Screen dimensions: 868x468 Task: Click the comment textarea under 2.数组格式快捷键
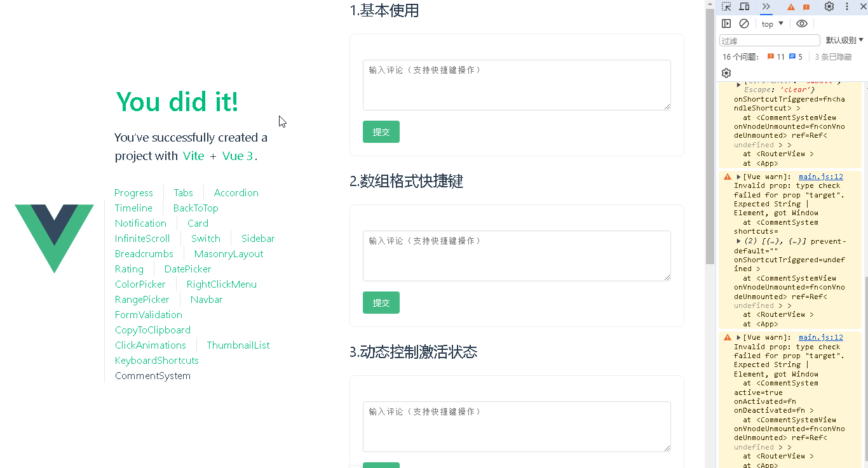tap(517, 256)
